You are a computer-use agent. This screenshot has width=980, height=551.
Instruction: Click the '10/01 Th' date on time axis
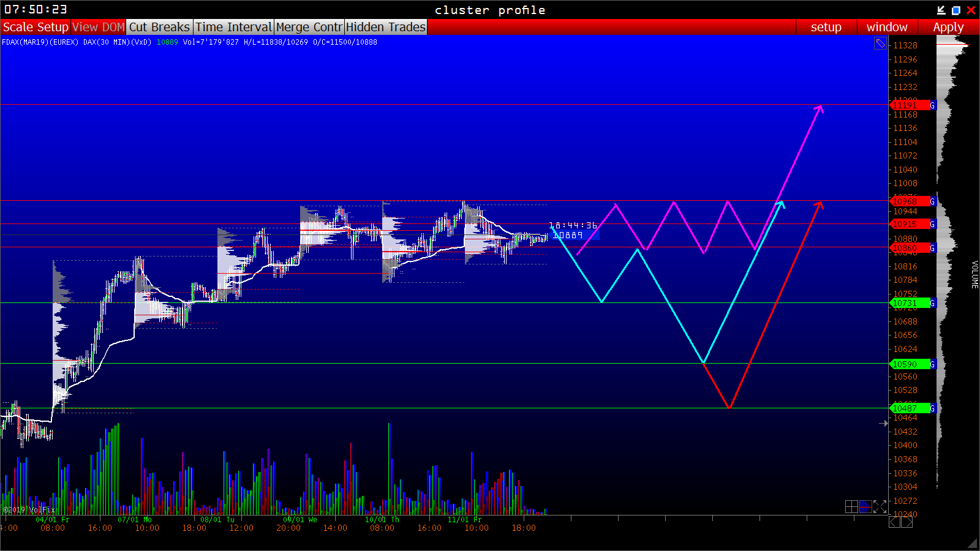382,520
